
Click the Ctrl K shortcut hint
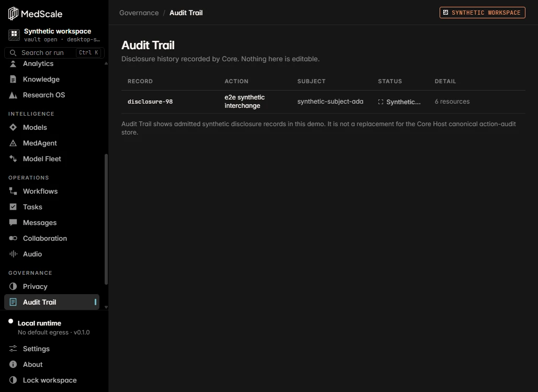tap(88, 52)
